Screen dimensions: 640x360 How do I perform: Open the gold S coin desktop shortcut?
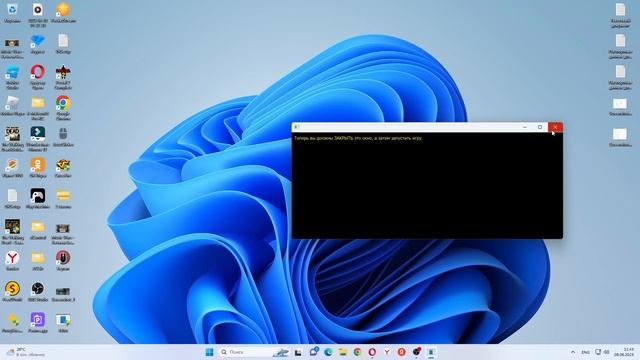12,292
